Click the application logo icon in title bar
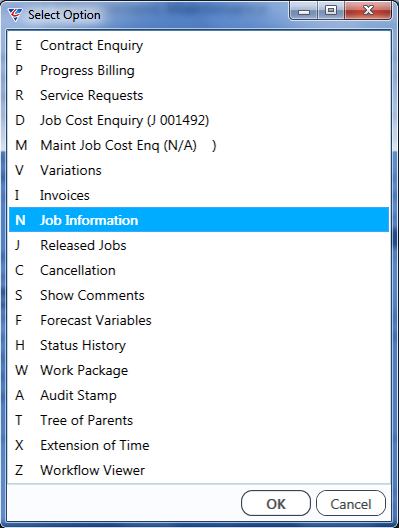The image size is (399, 528). click(15, 15)
